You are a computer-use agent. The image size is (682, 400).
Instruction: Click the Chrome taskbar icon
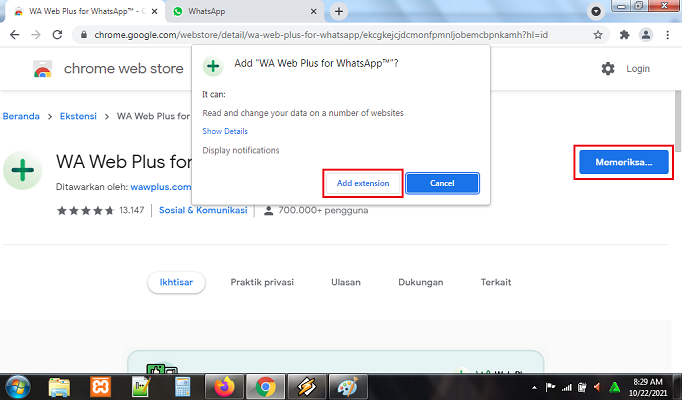(x=265, y=387)
